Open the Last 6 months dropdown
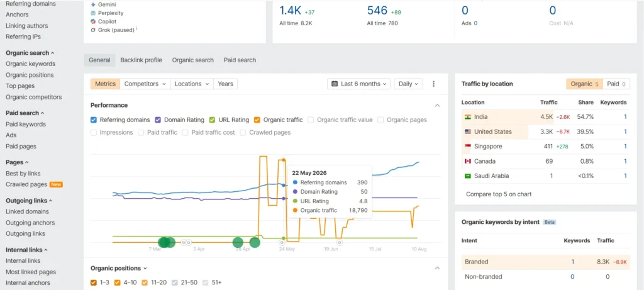This screenshot has width=644, height=290. tap(359, 84)
